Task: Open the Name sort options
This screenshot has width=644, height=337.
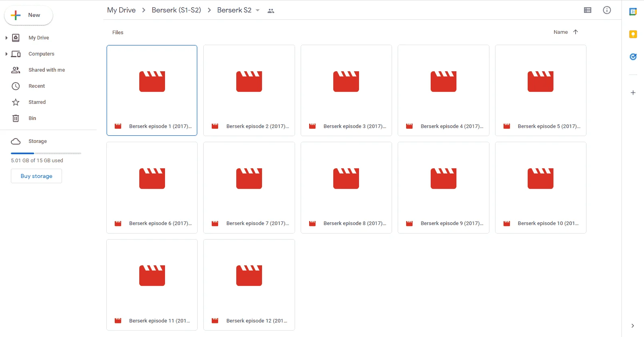Action: [x=561, y=32]
